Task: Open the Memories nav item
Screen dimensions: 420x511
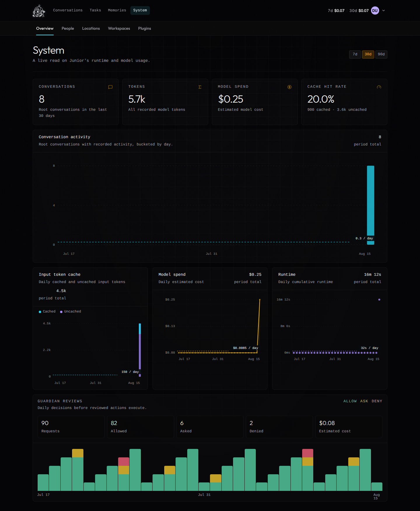Action: [117, 10]
